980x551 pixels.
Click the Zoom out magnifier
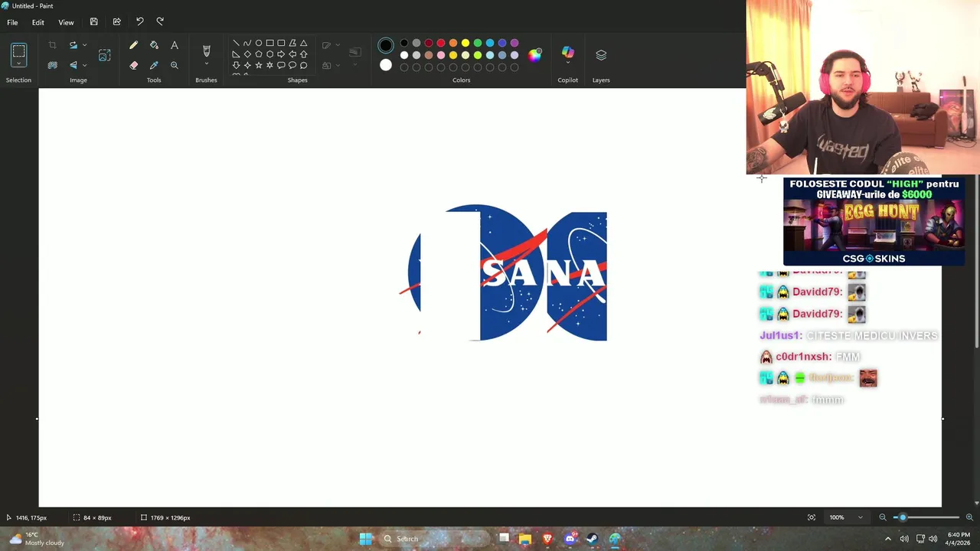pos(883,517)
